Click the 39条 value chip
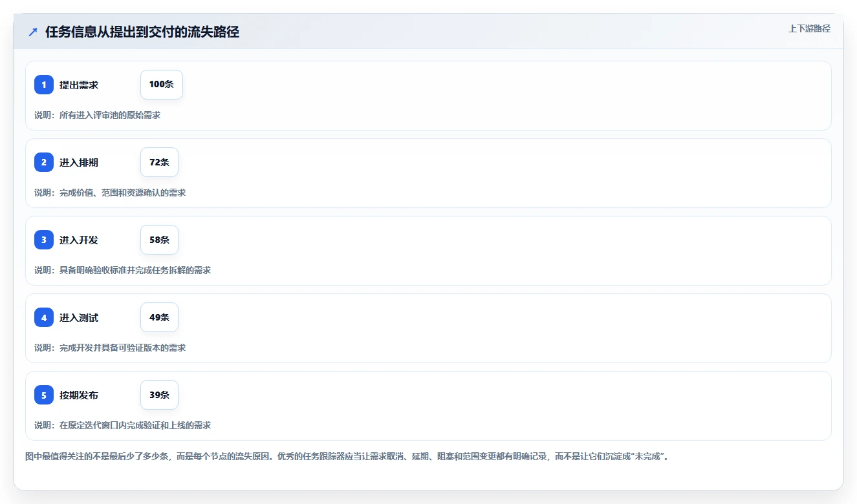Screen dimensions: 857x504 (x=159, y=395)
